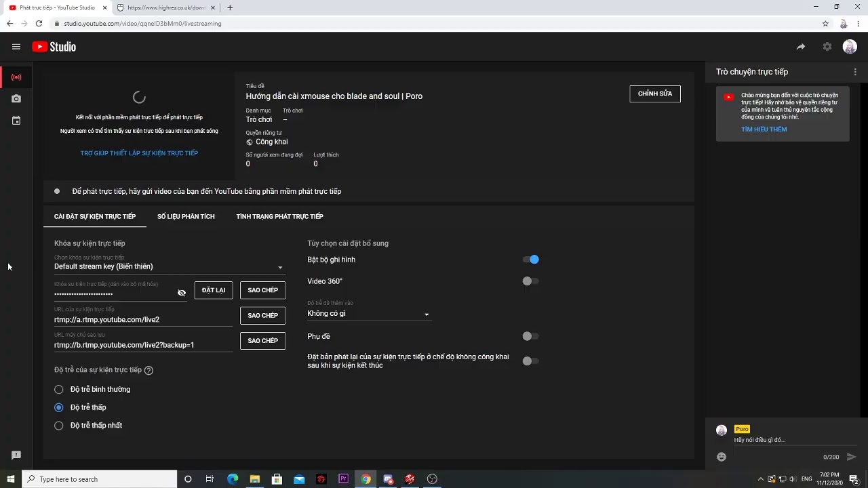This screenshot has width=868, height=488.
Task: Click the Chỉnh sửa button
Action: (655, 94)
